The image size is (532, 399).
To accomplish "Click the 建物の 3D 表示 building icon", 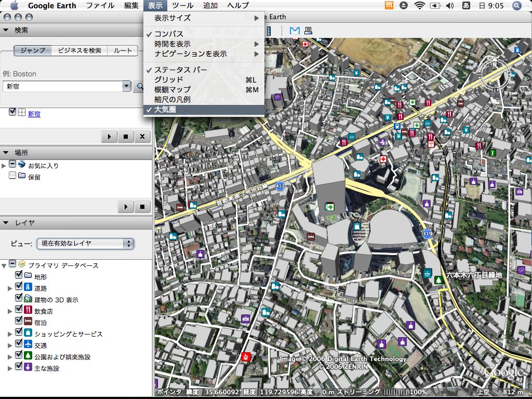I will coord(28,299).
